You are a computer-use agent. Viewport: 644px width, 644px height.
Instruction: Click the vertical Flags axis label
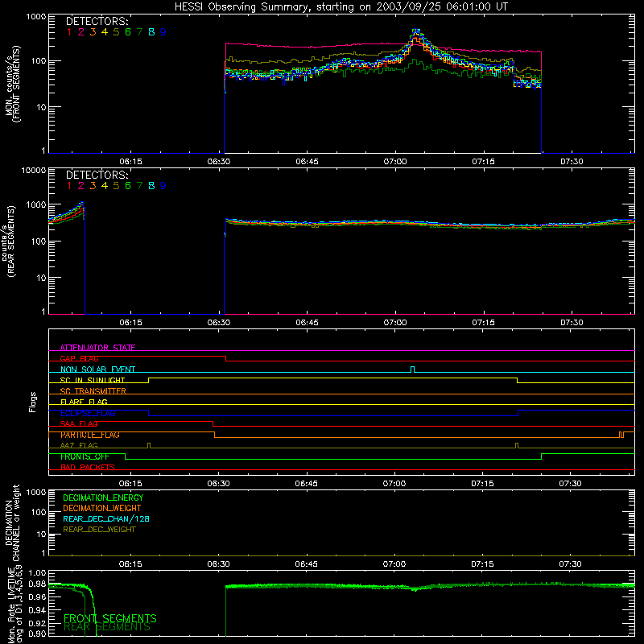click(32, 402)
